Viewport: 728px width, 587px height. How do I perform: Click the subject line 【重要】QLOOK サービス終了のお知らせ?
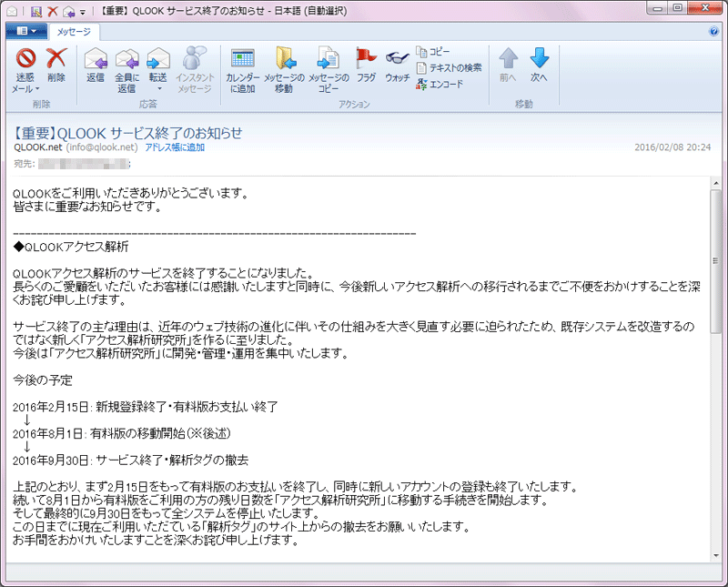pos(127,133)
